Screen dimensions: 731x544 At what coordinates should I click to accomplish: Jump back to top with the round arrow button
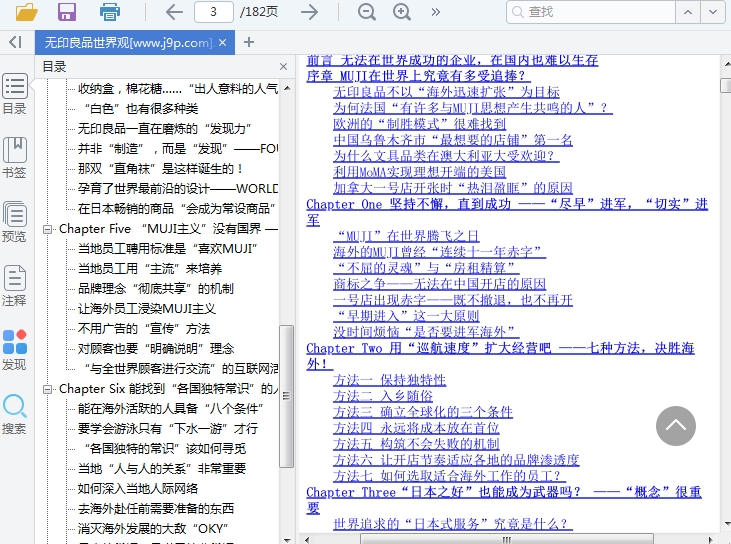point(676,426)
